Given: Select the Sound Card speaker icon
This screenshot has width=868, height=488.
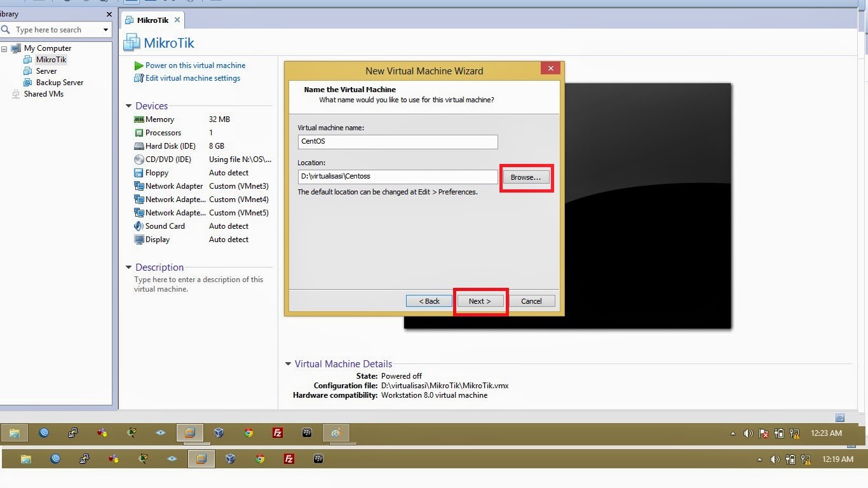Looking at the screenshot, I should [x=139, y=226].
